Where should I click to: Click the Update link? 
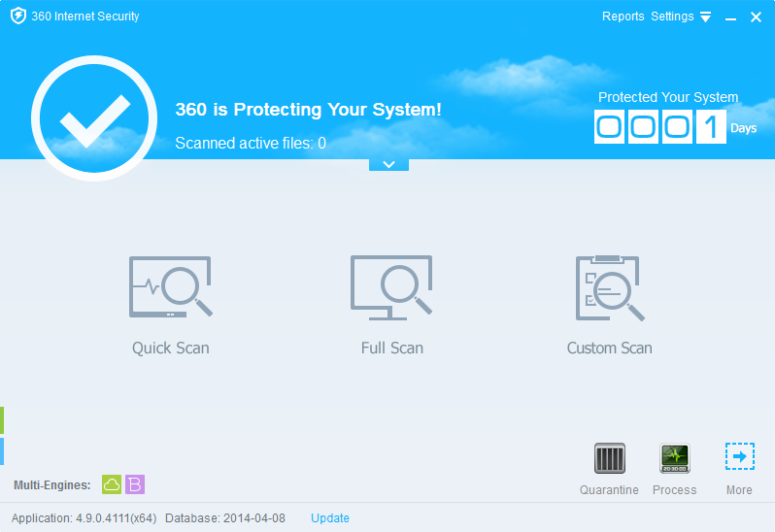point(330,518)
